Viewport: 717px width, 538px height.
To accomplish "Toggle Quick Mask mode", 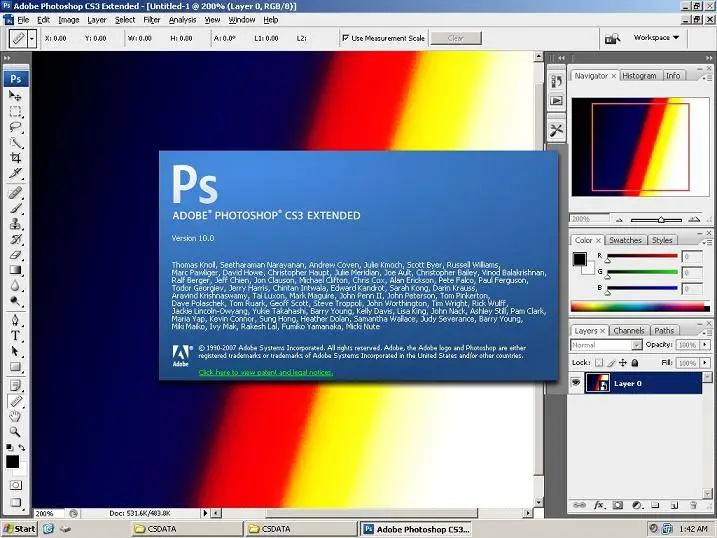I will coord(15,485).
